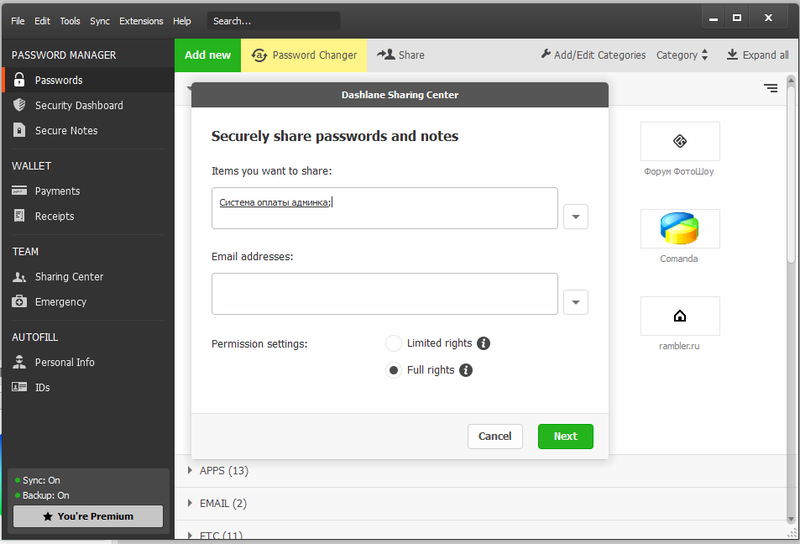This screenshot has width=800, height=544.
Task: Click the Share toolbar label
Action: [411, 55]
